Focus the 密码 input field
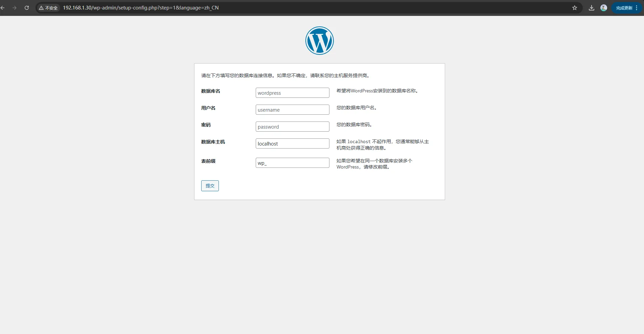The image size is (644, 334). pyautogui.click(x=293, y=127)
